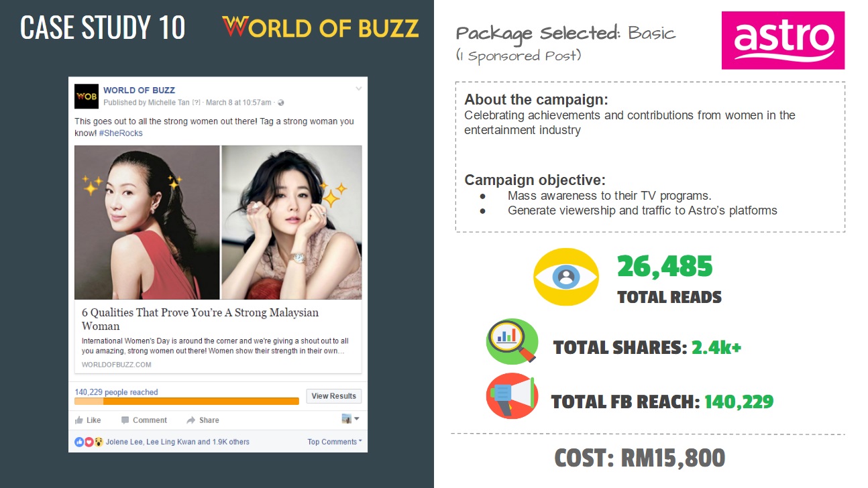The height and width of the screenshot is (488, 868).
Task: Click the Like thumbs-up icon
Action: 80,420
